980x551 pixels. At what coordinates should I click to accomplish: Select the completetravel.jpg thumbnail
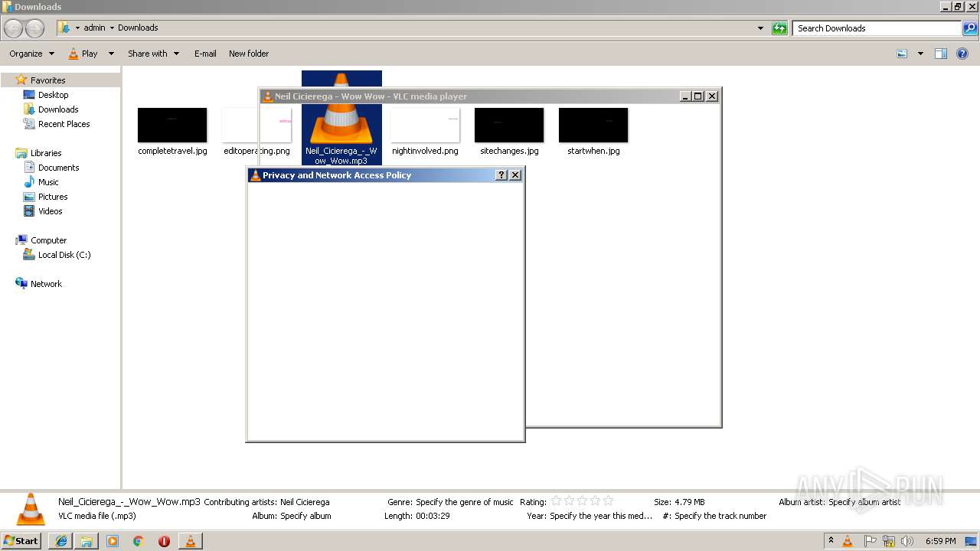pyautogui.click(x=172, y=125)
